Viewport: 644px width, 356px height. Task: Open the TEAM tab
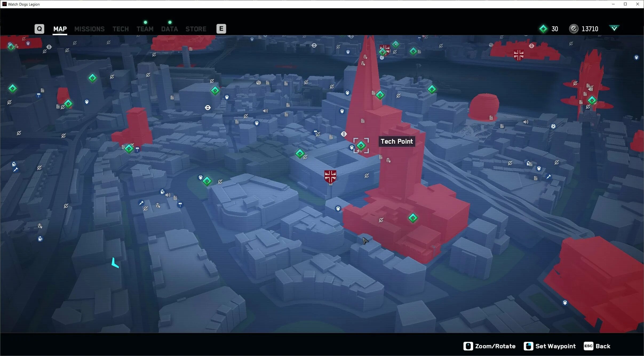(x=145, y=29)
